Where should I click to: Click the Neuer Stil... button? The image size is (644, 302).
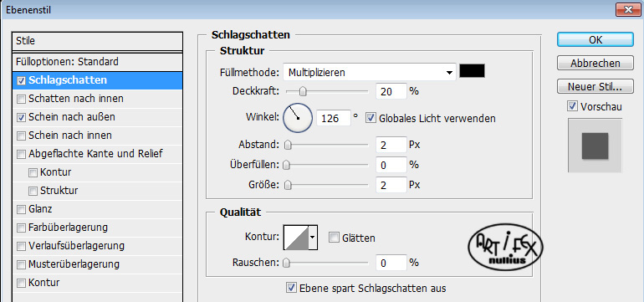595,87
